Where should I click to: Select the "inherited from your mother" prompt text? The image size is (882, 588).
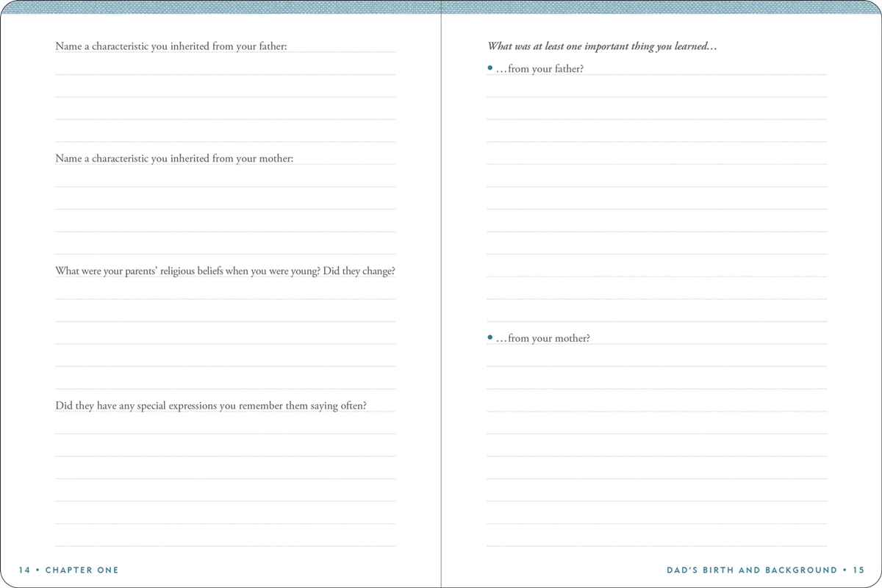(x=174, y=158)
